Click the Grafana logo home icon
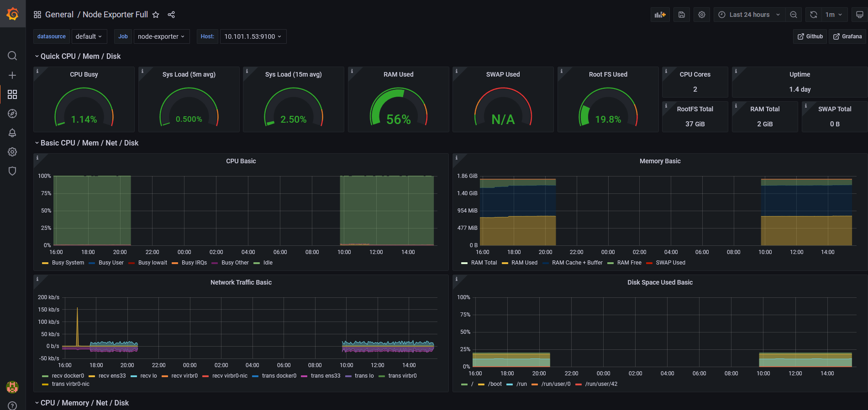The image size is (868, 410). pyautogui.click(x=12, y=14)
